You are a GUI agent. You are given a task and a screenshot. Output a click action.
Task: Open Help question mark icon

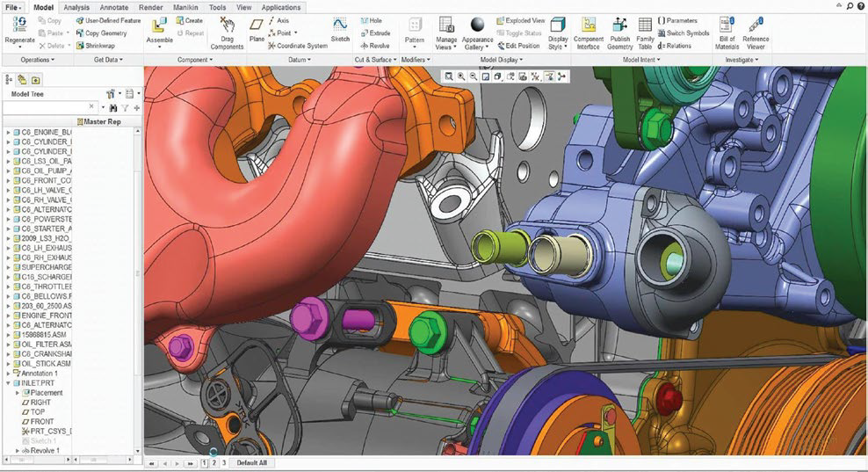point(861,6)
